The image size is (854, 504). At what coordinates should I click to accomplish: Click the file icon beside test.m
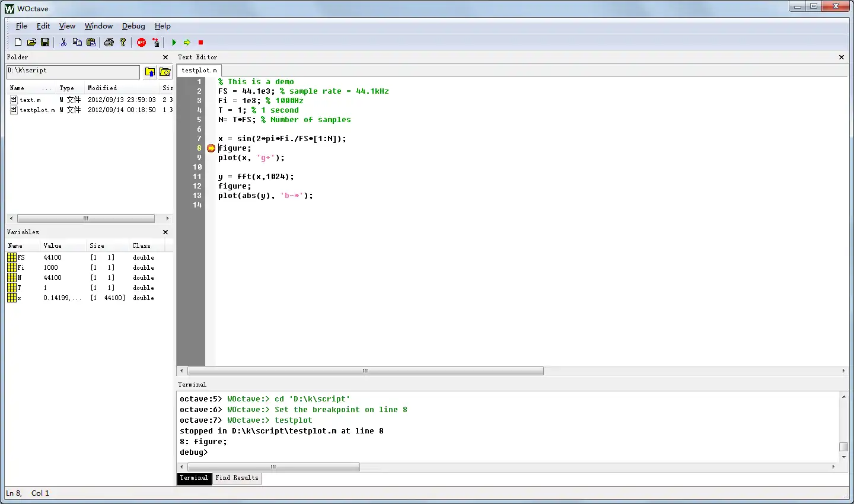click(x=14, y=100)
